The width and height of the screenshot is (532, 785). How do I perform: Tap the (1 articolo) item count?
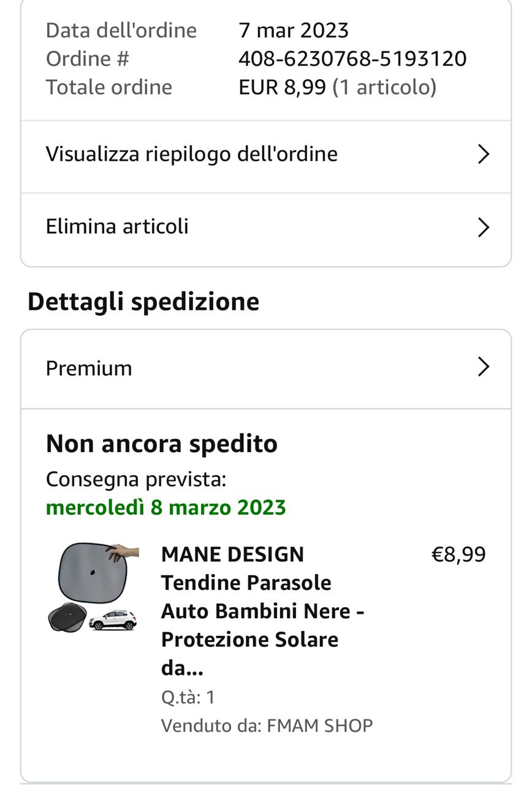tap(384, 87)
